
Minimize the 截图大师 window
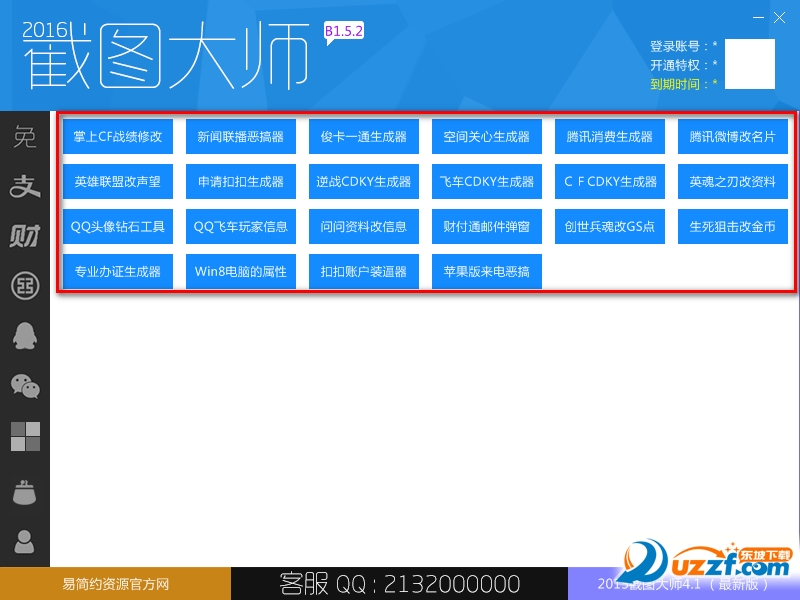tap(759, 17)
